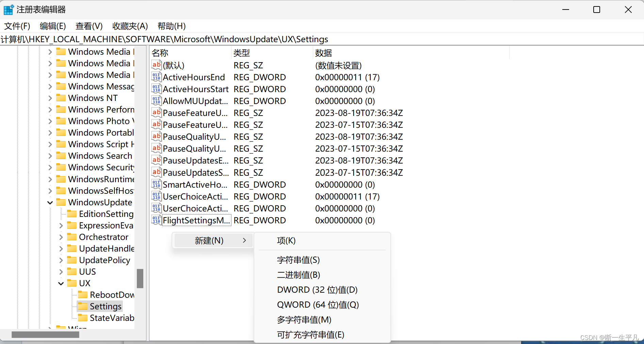Click the Windows NT folder icon

pyautogui.click(x=61, y=98)
